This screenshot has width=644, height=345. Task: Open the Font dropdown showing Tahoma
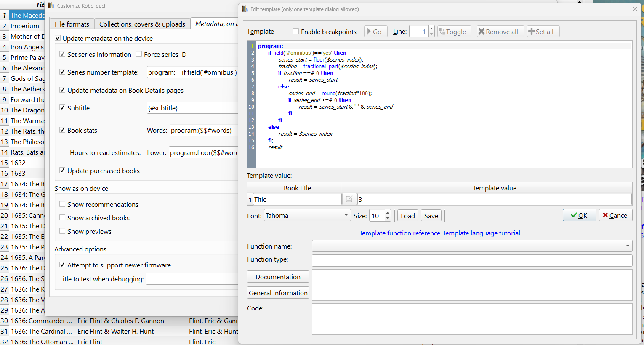point(307,216)
